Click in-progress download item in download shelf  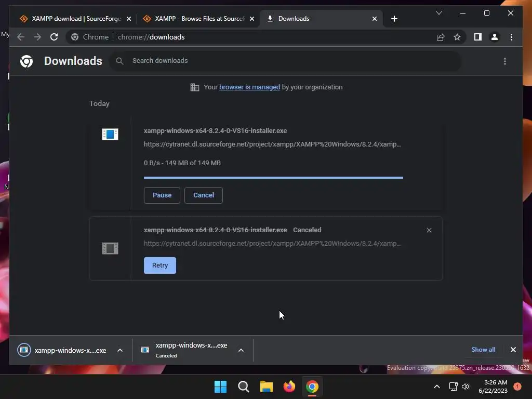point(63,350)
